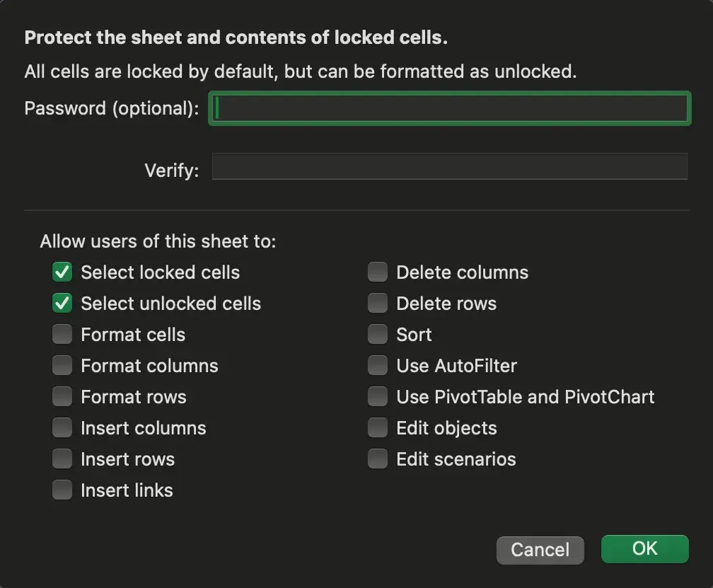Allow Use PivotTable and PivotChart

coord(378,396)
